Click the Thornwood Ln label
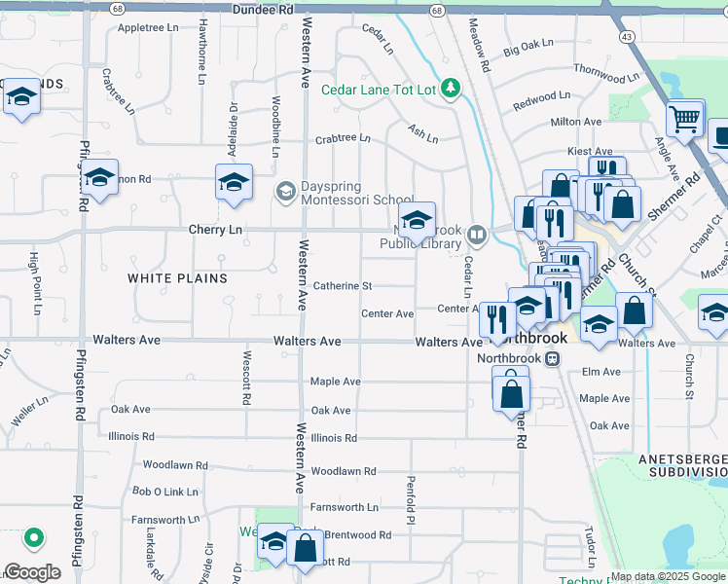The width and height of the screenshot is (728, 584). coord(606,73)
